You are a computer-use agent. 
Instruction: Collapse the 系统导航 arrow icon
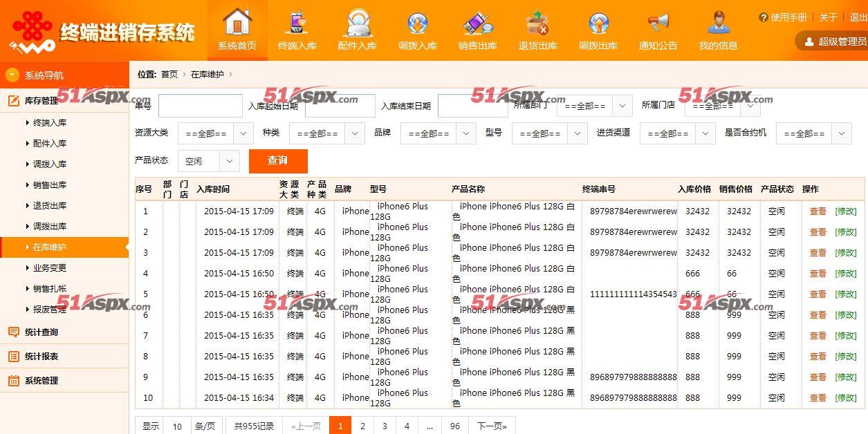click(12, 75)
